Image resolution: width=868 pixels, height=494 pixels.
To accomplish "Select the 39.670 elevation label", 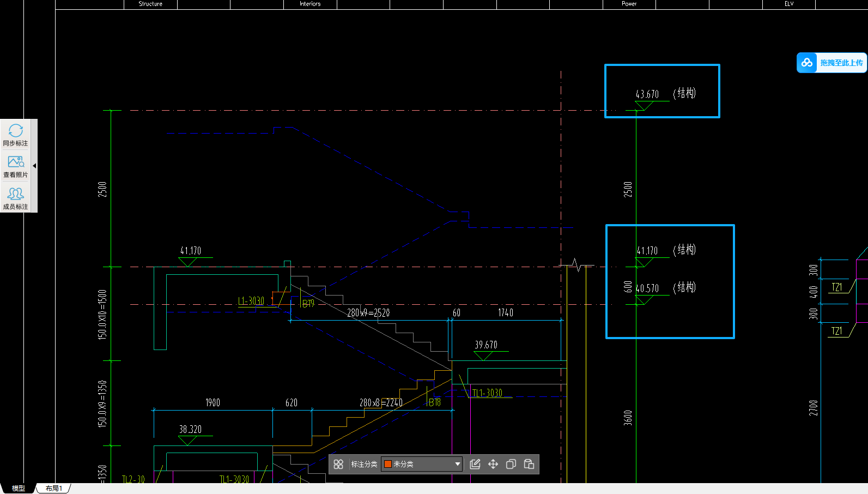I will click(486, 345).
